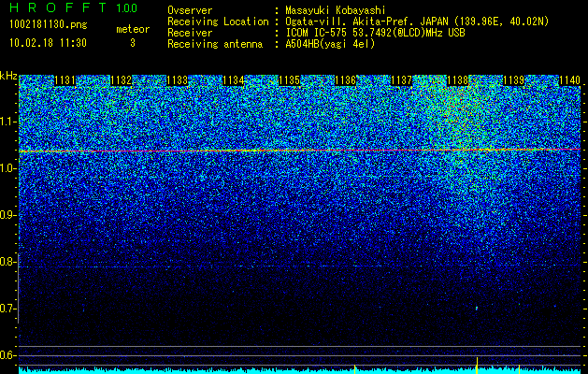Image resolution: width=588 pixels, height=374 pixels.
Task: Click the observer name Masayuki Kobayashi
Action: click(336, 10)
